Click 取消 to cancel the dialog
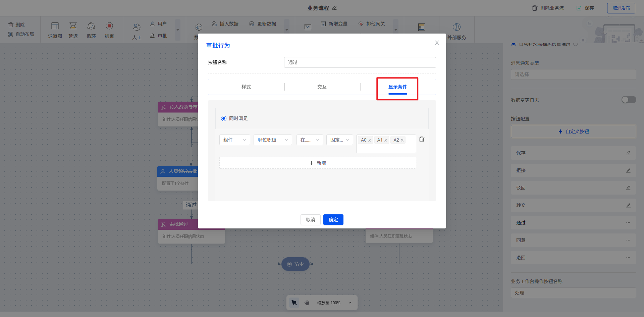Image resolution: width=644 pixels, height=317 pixels. click(310, 220)
